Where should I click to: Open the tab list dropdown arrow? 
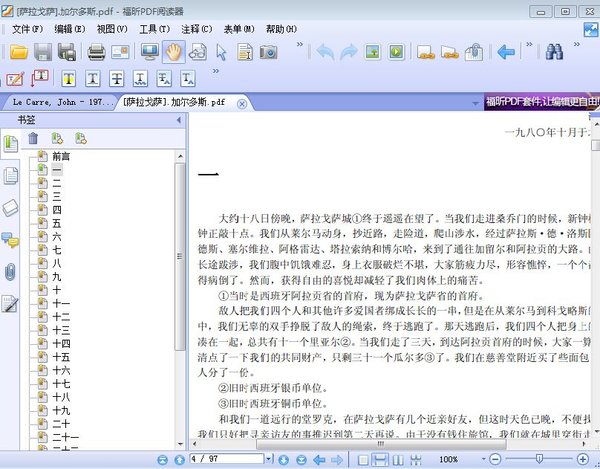(475, 103)
